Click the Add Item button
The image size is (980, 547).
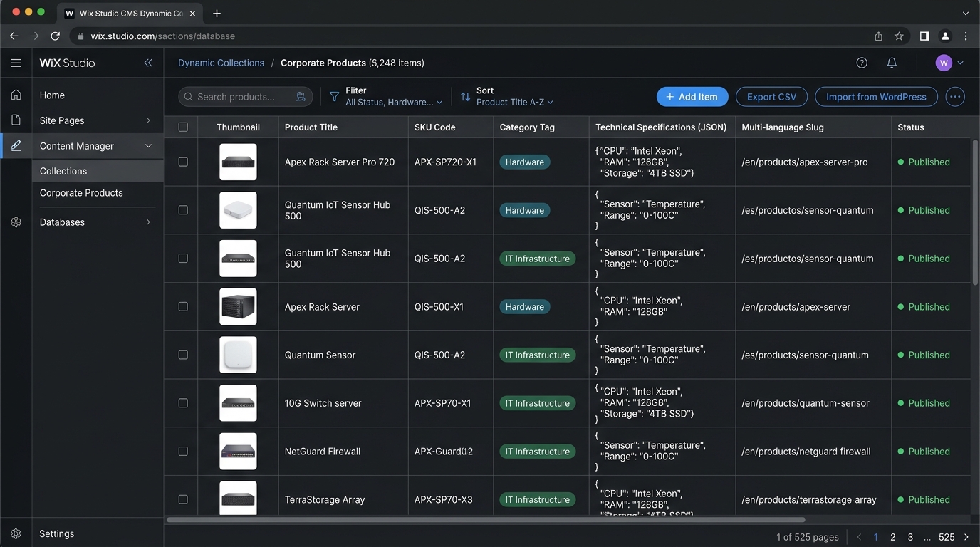[692, 97]
